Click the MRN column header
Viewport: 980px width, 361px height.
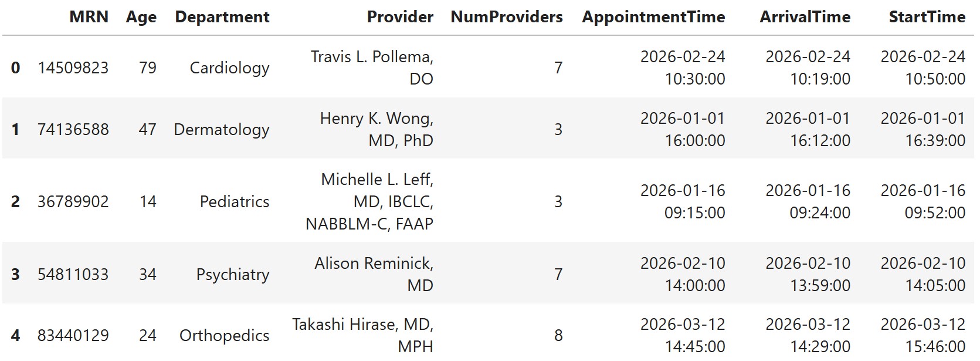pos(89,17)
